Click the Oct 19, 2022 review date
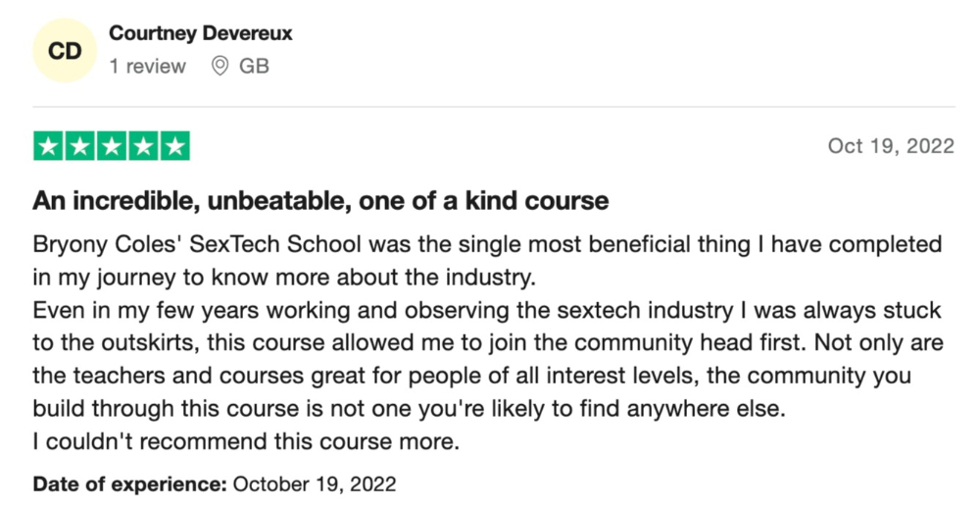 tap(891, 146)
